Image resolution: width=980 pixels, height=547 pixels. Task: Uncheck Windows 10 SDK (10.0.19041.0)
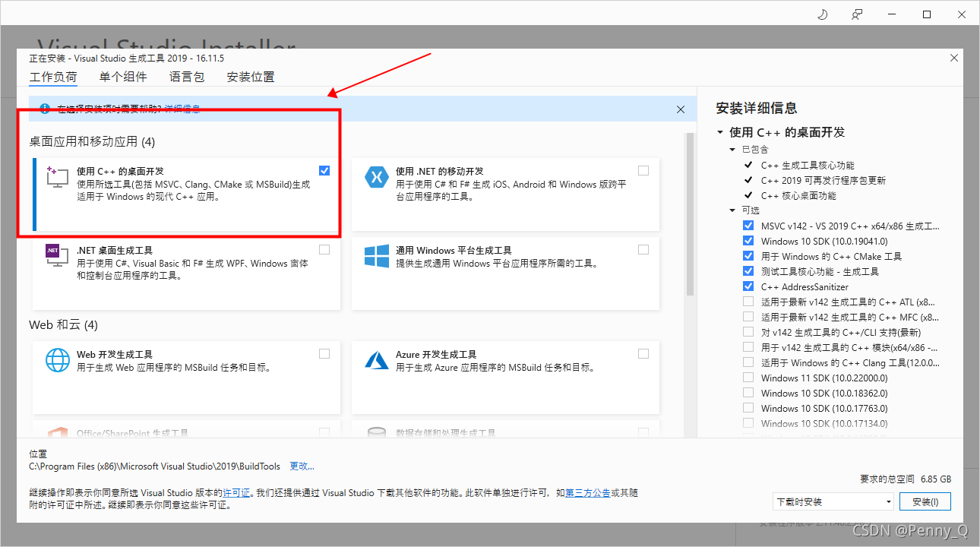[748, 241]
